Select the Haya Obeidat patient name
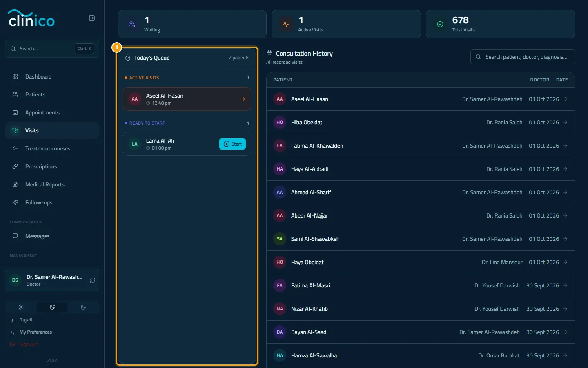 [307, 262]
